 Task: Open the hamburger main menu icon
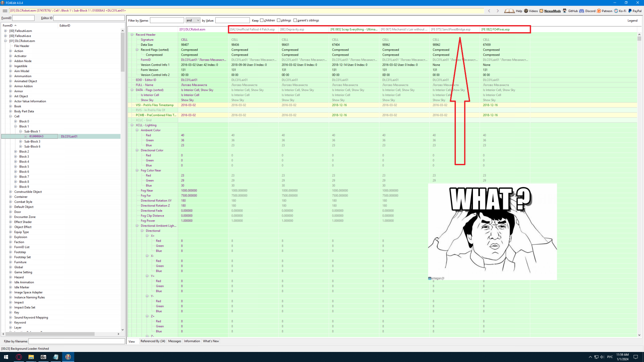5,11
